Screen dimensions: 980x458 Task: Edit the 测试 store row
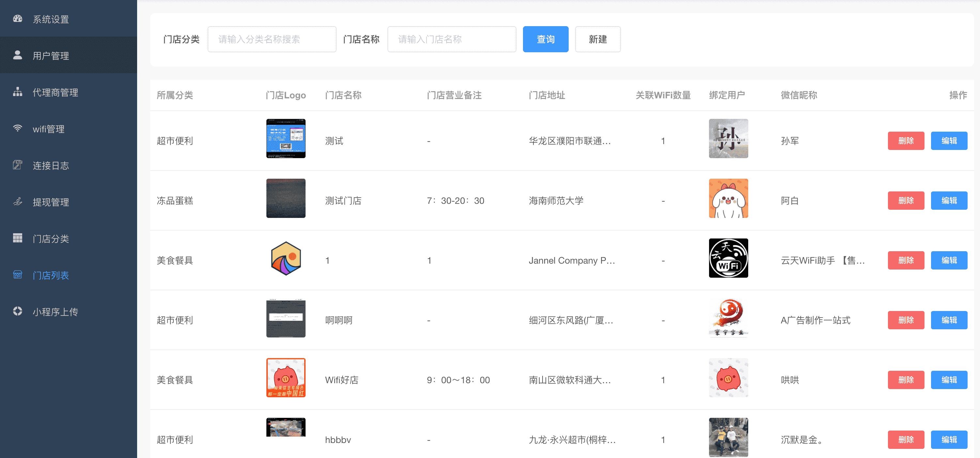(x=949, y=141)
